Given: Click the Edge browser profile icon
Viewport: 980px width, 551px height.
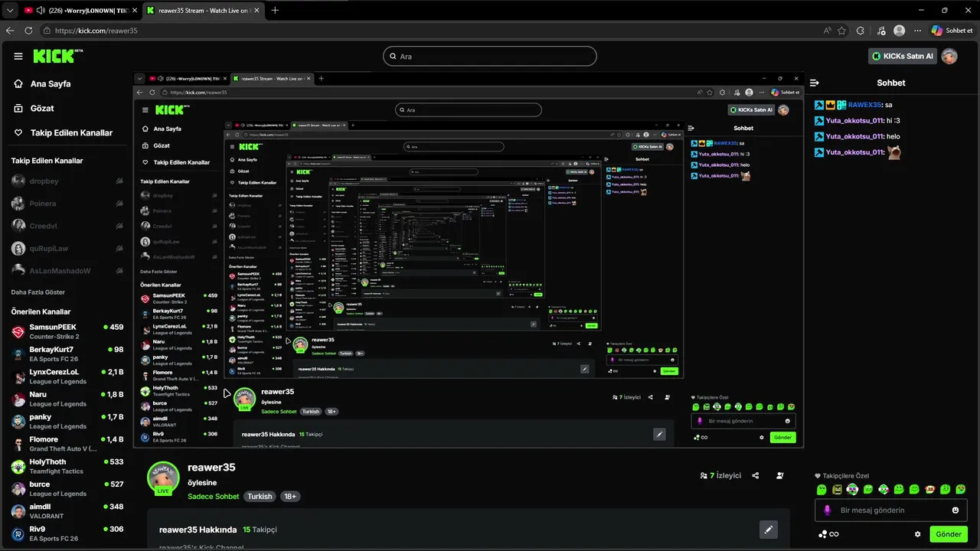Looking at the screenshot, I should coord(900,31).
